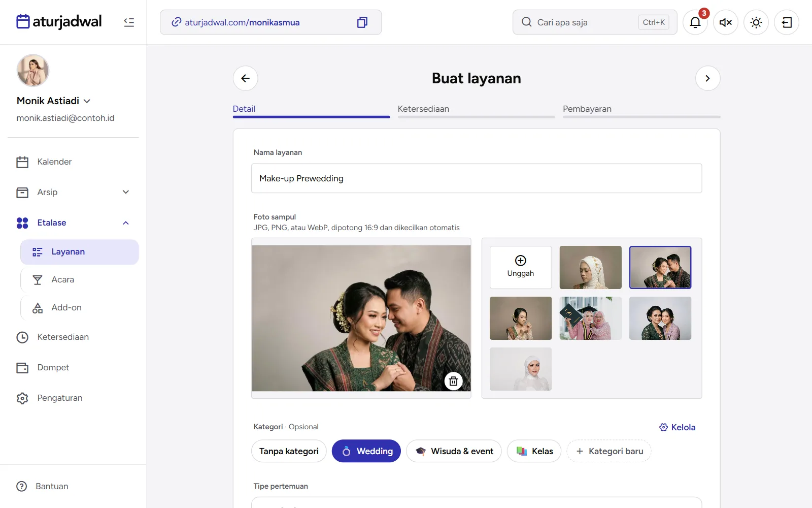Collapse the sidebar menu
The image size is (812, 508).
(x=129, y=22)
